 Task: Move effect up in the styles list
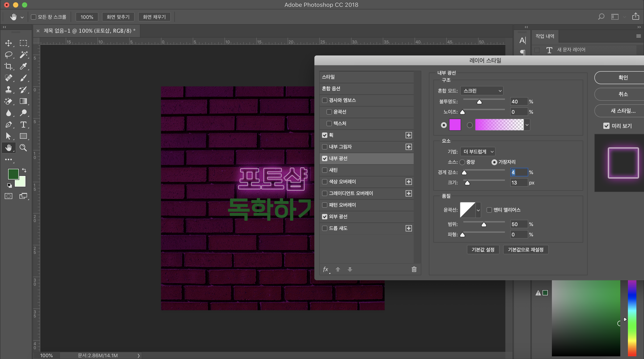338,269
